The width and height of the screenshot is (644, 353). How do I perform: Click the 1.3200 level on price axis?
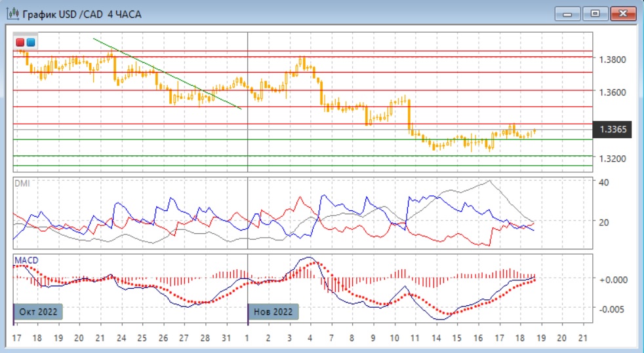coord(612,158)
